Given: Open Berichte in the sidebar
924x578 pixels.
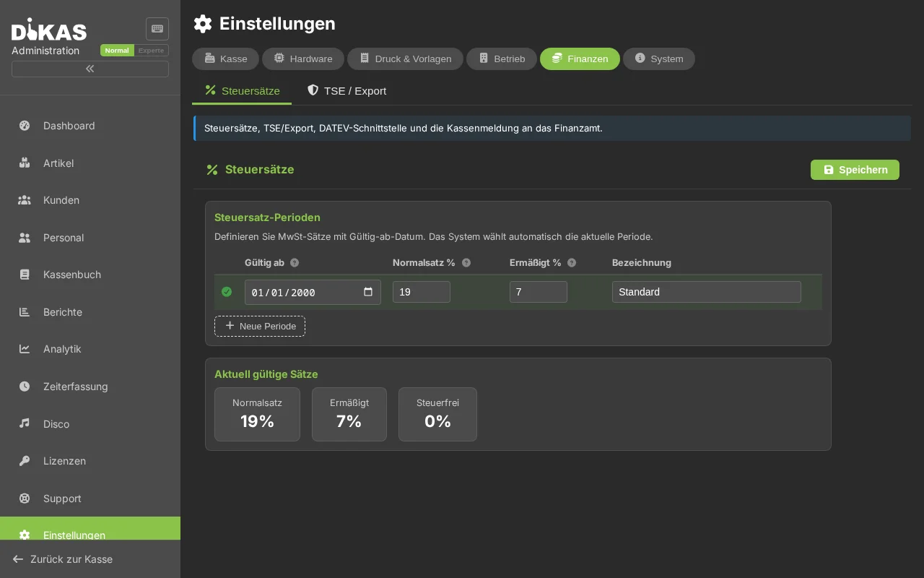Looking at the screenshot, I should coord(90,312).
